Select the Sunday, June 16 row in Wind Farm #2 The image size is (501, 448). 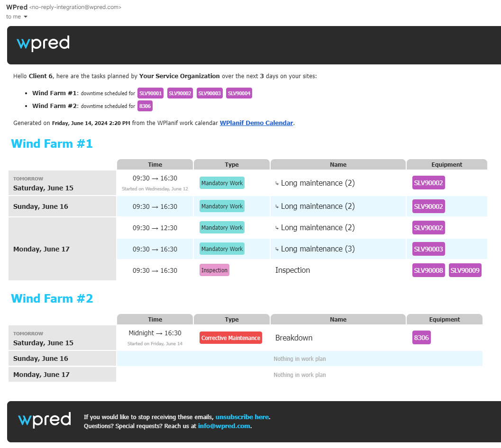62,358
